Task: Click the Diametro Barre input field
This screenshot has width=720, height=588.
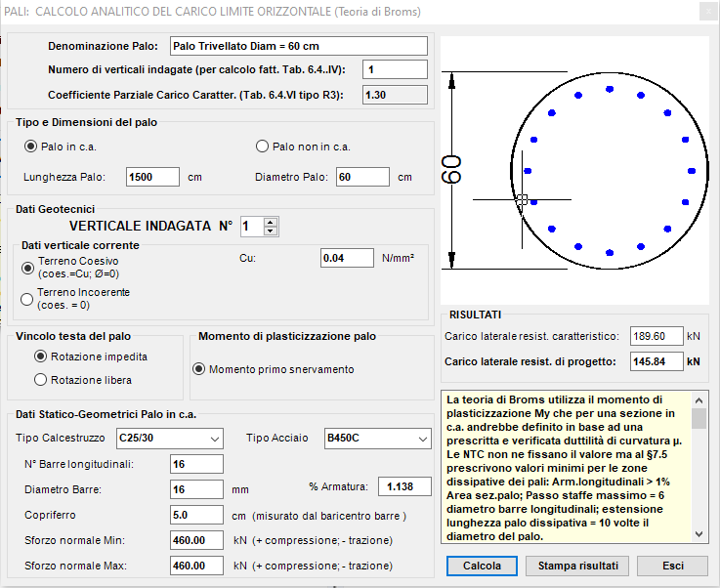Action: (196, 489)
